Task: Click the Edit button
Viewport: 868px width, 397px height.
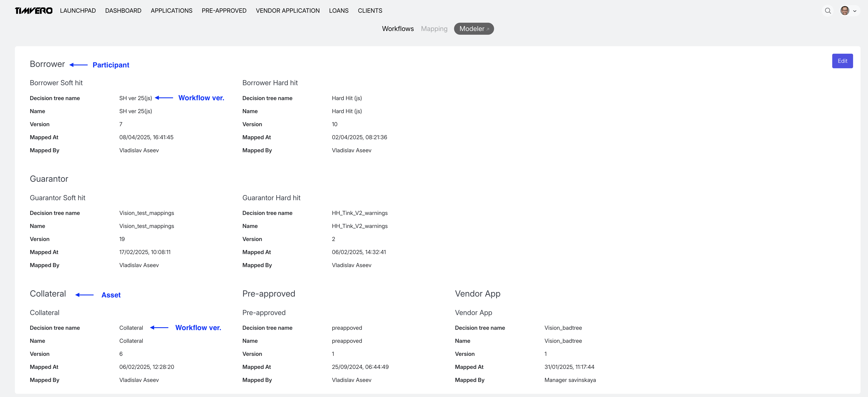Action: click(842, 61)
